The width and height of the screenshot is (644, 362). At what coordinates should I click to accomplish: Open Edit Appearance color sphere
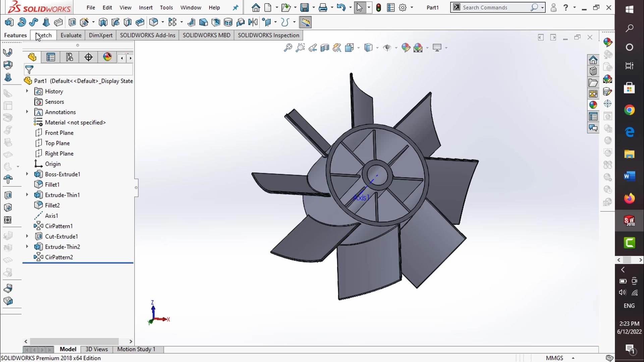[x=406, y=48]
